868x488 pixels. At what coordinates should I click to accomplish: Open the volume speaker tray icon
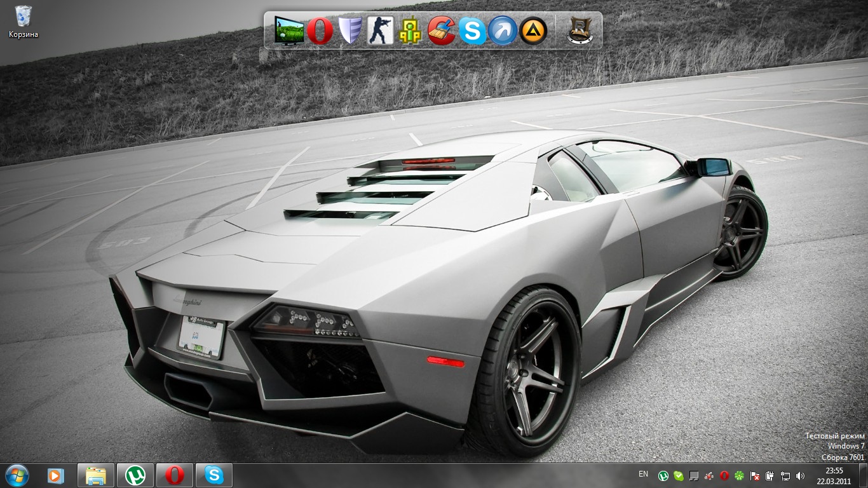pyautogui.click(x=800, y=475)
